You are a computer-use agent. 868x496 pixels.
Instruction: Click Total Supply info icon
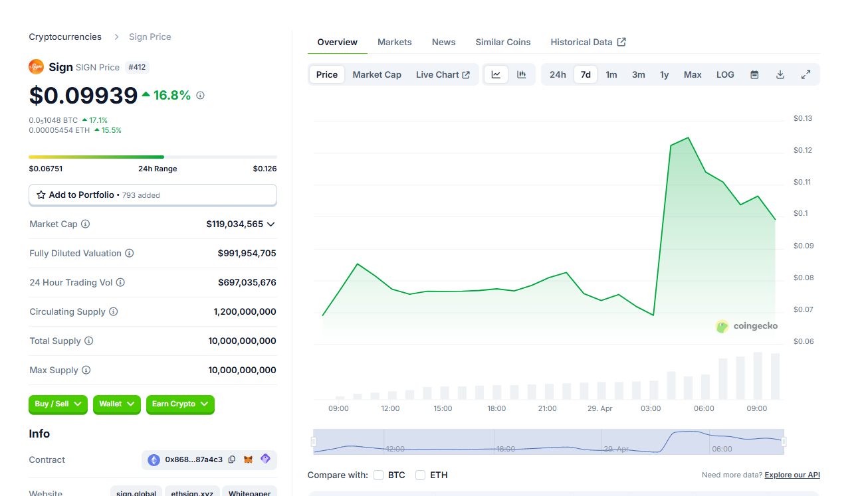pyautogui.click(x=88, y=341)
